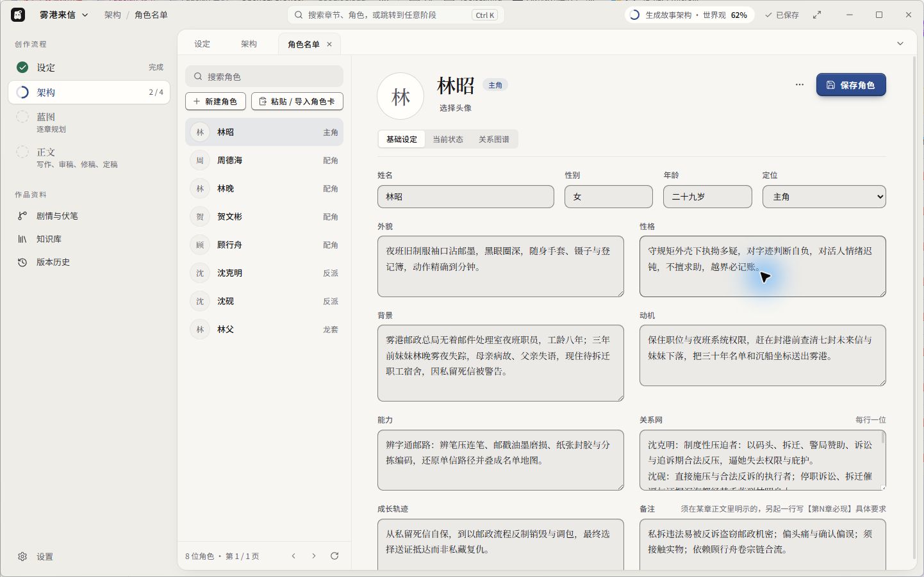The width and height of the screenshot is (924, 577).
Task: Click the app logo icon
Action: [x=18, y=15]
